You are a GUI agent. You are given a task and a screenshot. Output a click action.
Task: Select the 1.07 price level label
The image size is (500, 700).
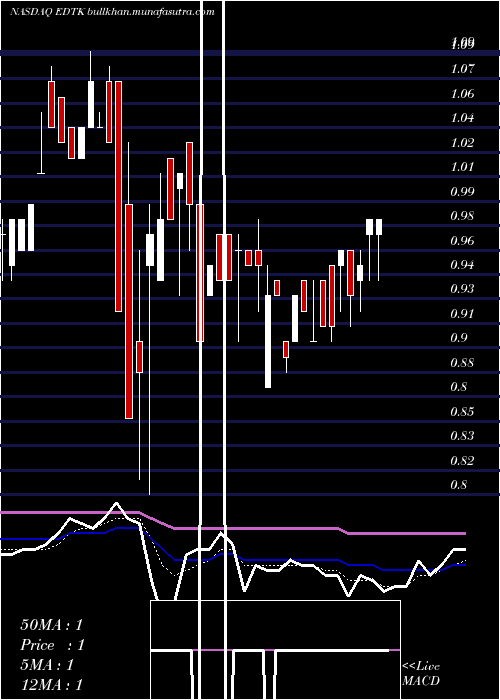coord(462,69)
